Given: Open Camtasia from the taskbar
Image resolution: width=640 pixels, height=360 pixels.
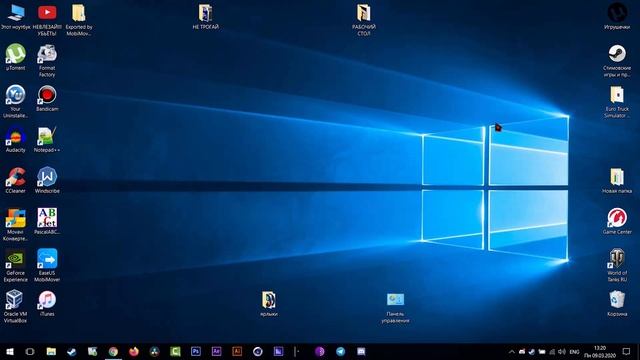Looking at the screenshot, I should (x=175, y=351).
